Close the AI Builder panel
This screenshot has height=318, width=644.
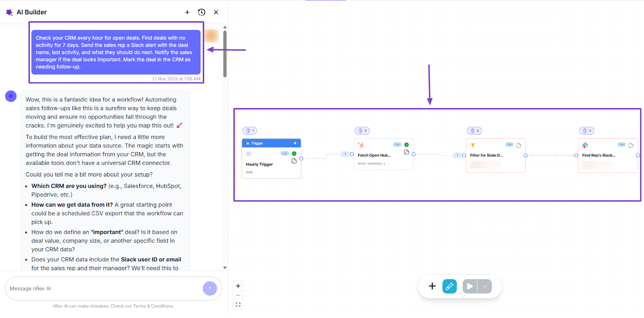tap(216, 12)
